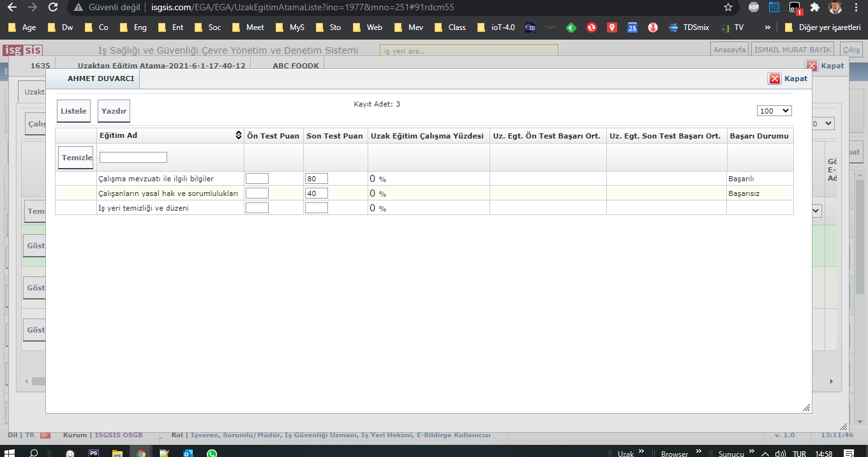
Task: Click Son Test Puan field showing 80
Action: (x=317, y=179)
